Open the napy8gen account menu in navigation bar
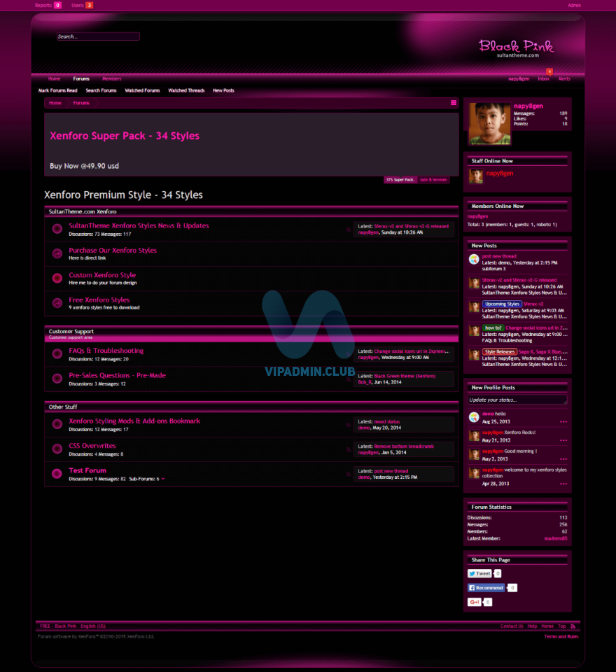Screen dimensions: 616x672 pyautogui.click(x=519, y=79)
